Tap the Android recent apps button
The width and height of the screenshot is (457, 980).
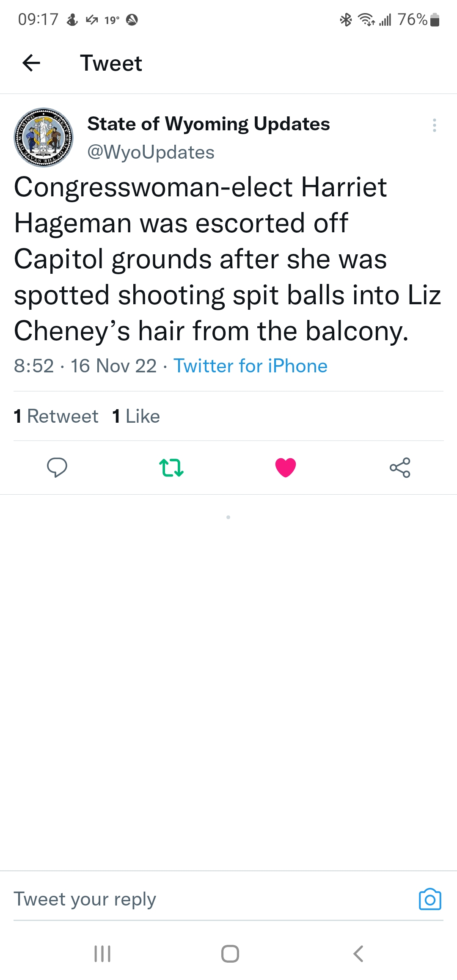coord(102,954)
